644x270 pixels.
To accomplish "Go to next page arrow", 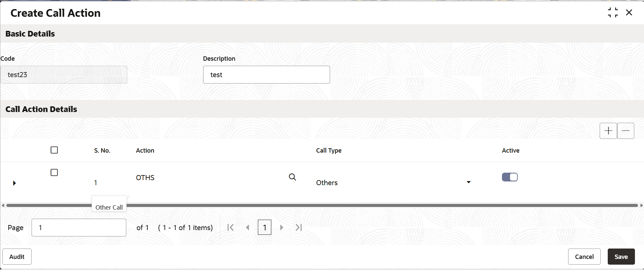I will 281,227.
